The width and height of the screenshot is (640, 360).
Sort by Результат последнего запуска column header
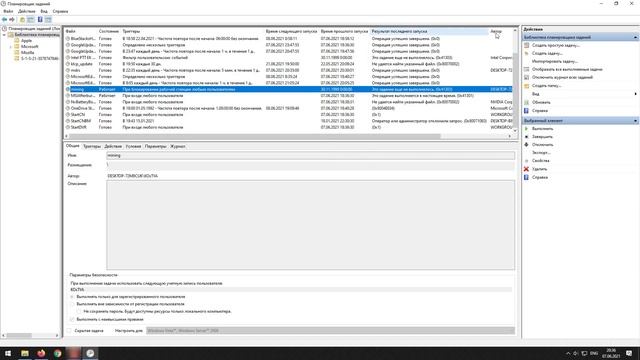(x=429, y=31)
